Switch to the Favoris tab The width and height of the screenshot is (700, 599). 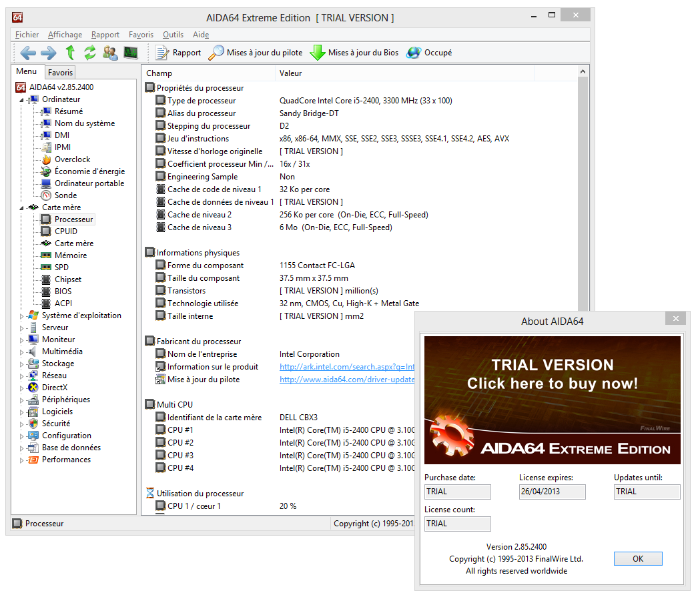point(60,72)
